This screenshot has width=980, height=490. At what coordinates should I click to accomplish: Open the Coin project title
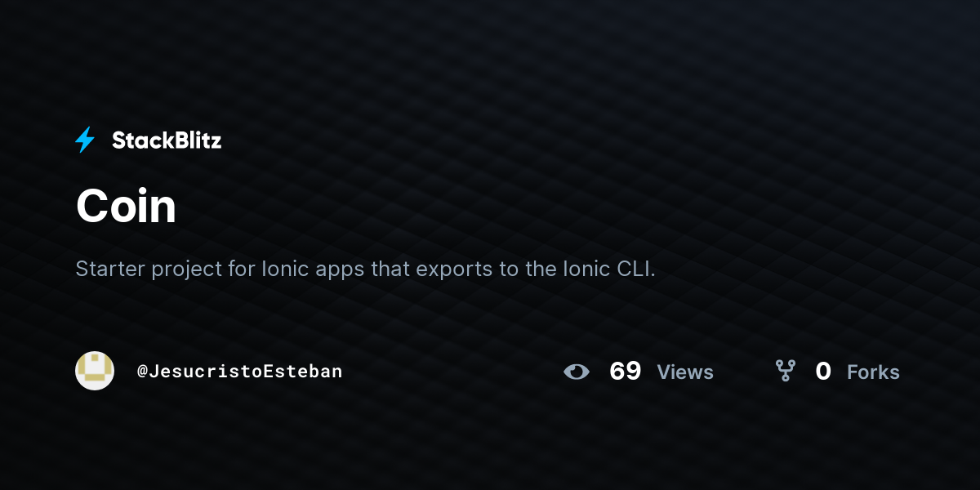click(x=126, y=206)
